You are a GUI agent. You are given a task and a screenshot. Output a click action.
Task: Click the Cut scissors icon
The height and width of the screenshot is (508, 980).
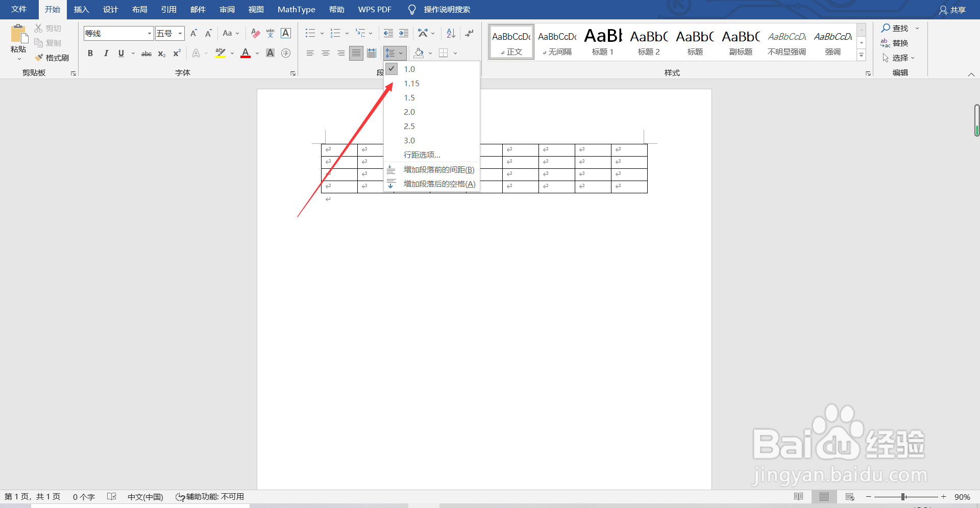[39, 28]
